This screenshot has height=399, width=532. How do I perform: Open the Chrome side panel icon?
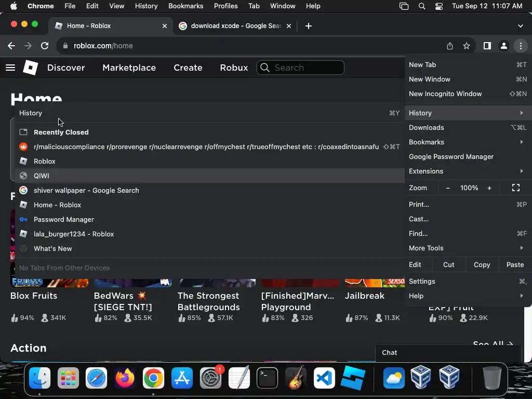pos(487,46)
